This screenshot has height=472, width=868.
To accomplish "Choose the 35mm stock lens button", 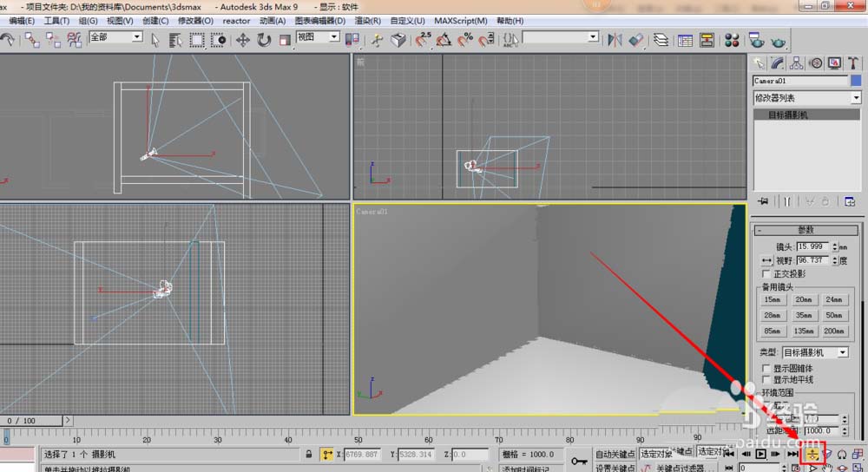I will tap(803, 315).
